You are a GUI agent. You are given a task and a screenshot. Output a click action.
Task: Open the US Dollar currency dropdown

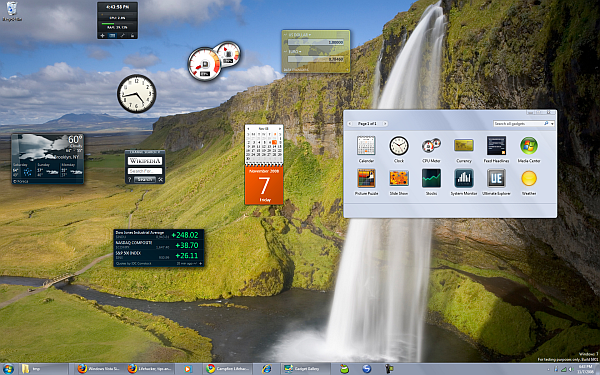click(x=300, y=35)
